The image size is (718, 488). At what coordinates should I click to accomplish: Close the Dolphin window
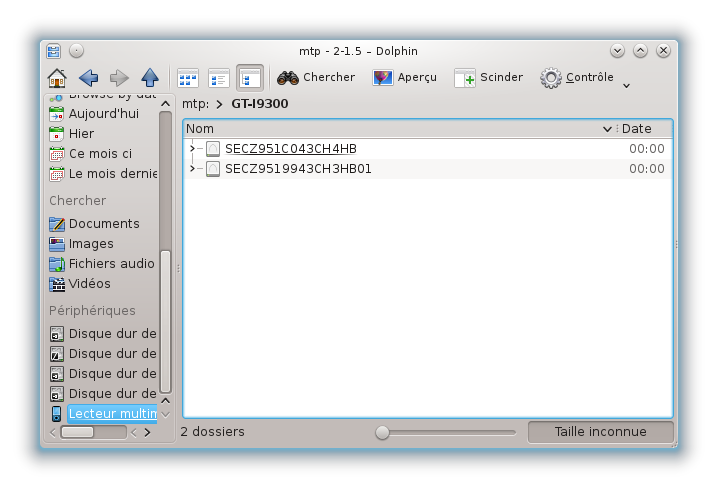coord(663,51)
